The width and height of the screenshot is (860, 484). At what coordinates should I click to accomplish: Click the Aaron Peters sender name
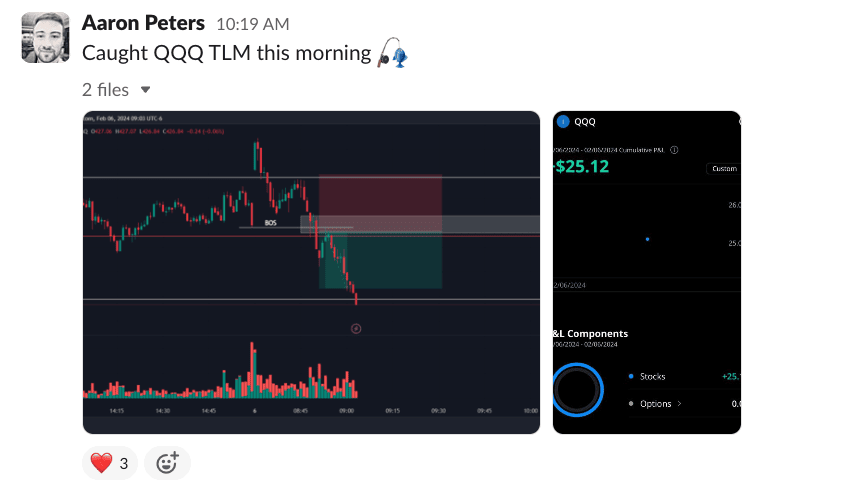pyautogui.click(x=143, y=23)
